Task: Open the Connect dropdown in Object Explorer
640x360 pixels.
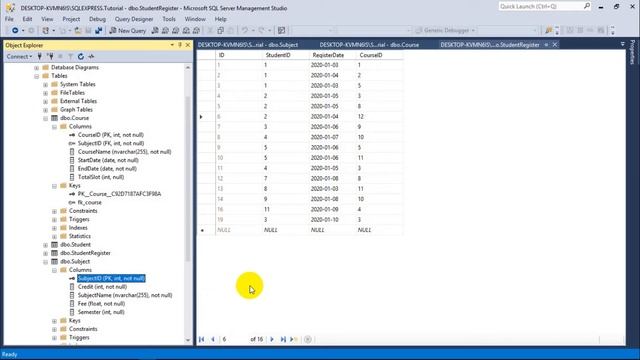Action: 19,56
